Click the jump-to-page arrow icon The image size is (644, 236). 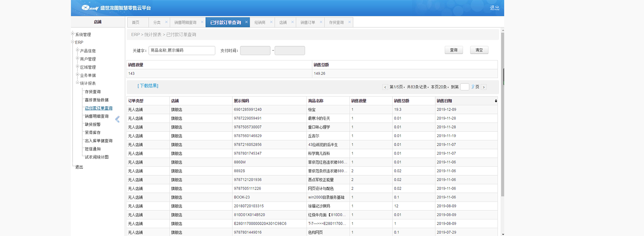[473, 87]
